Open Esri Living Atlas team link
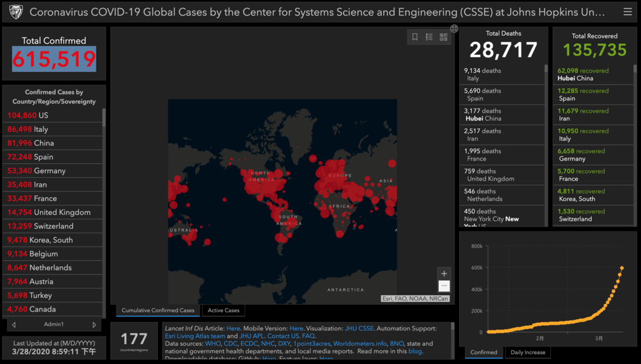 pos(195,336)
